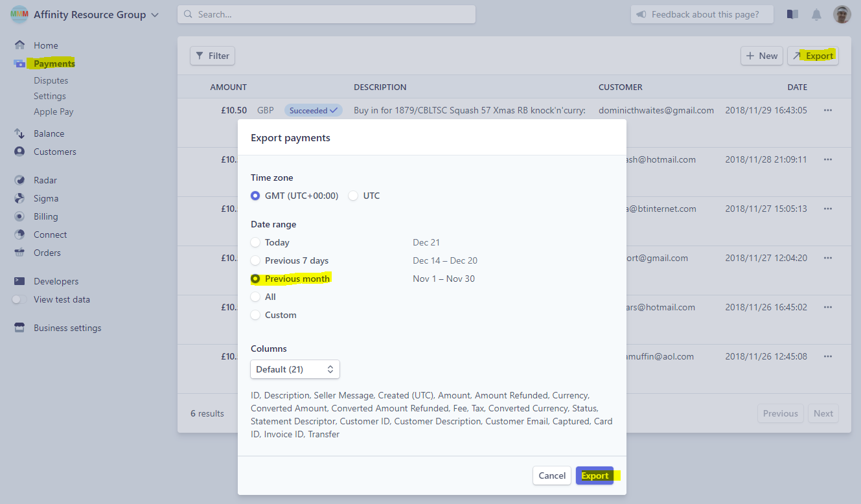Open row options for 2018/11/27 12:04:20 payment
Image resolution: width=861 pixels, height=504 pixels.
pyautogui.click(x=827, y=258)
